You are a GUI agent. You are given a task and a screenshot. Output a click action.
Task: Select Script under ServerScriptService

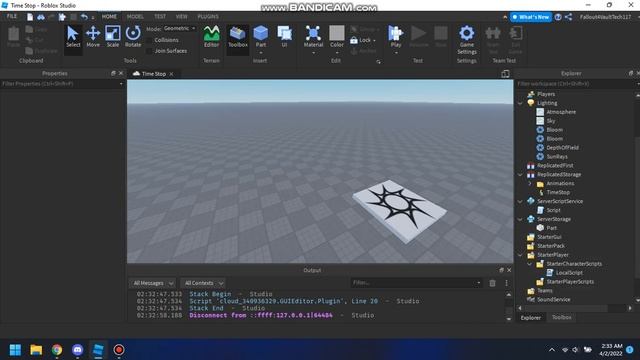click(x=553, y=211)
